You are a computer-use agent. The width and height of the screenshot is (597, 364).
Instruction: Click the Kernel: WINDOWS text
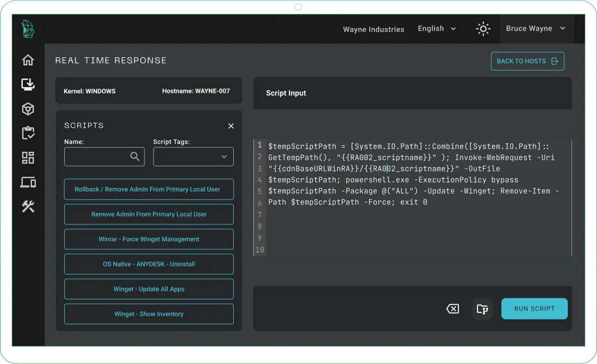tap(89, 91)
